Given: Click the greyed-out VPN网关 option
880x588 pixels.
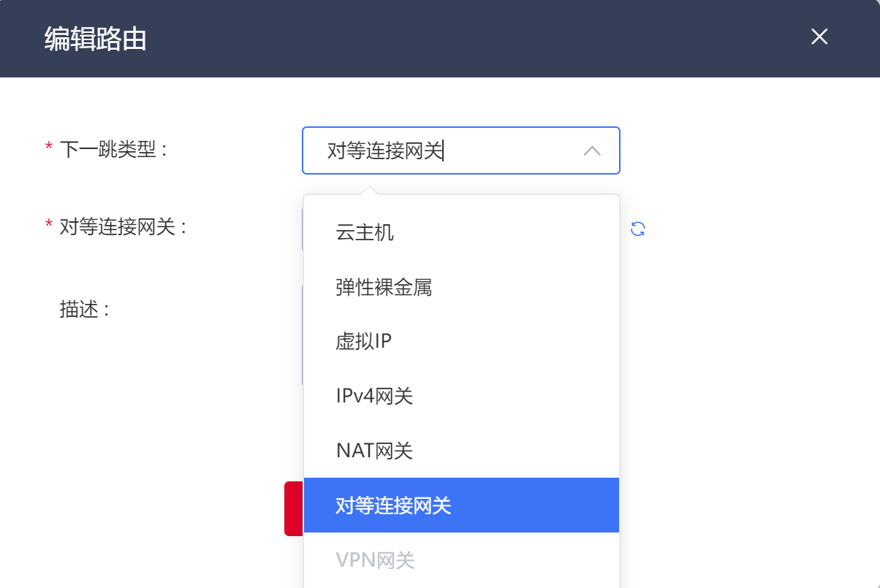Looking at the screenshot, I should (x=375, y=560).
